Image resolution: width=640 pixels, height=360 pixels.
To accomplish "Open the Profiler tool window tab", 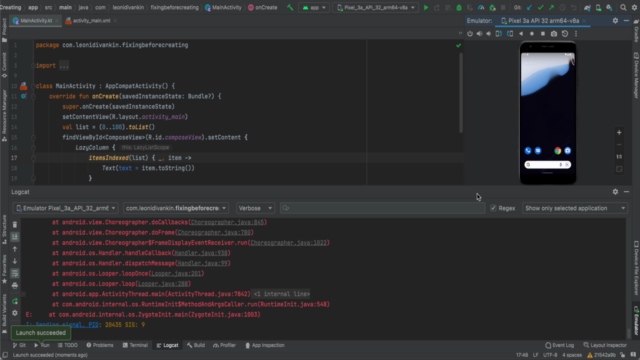I will pyautogui.click(x=224, y=345).
